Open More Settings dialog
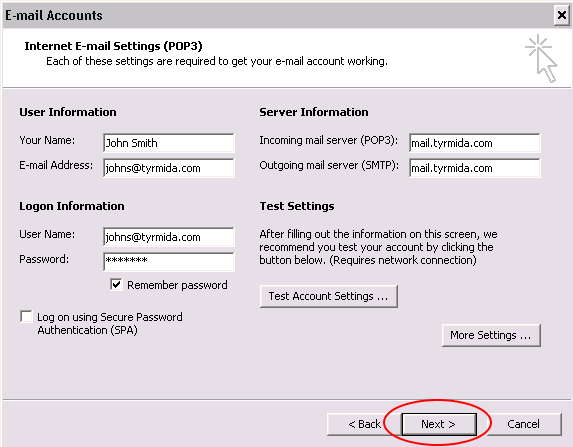 coord(491,335)
